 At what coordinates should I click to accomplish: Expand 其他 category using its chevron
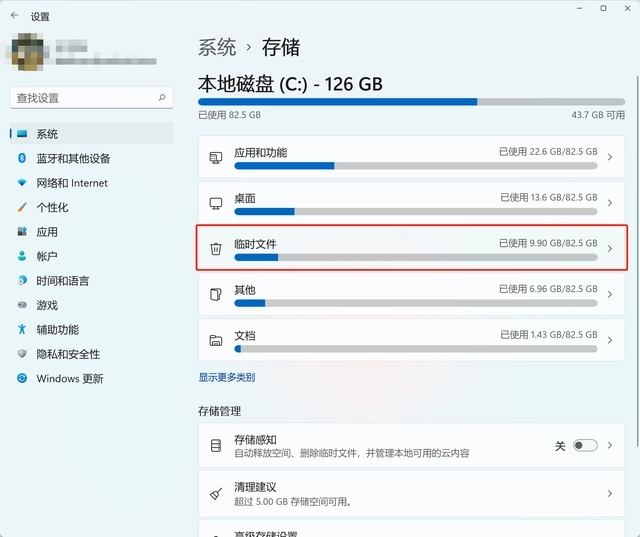(x=610, y=294)
